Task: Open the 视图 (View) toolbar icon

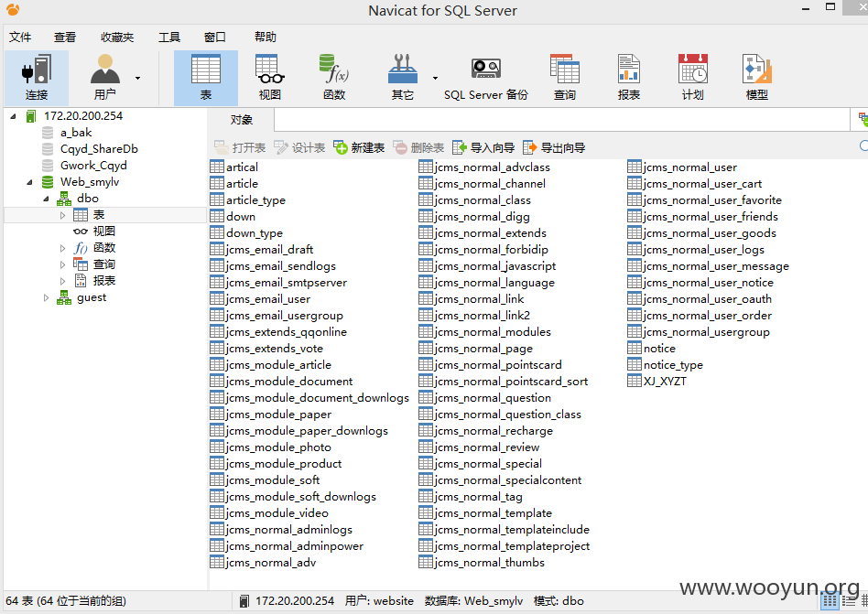Action: click(270, 78)
